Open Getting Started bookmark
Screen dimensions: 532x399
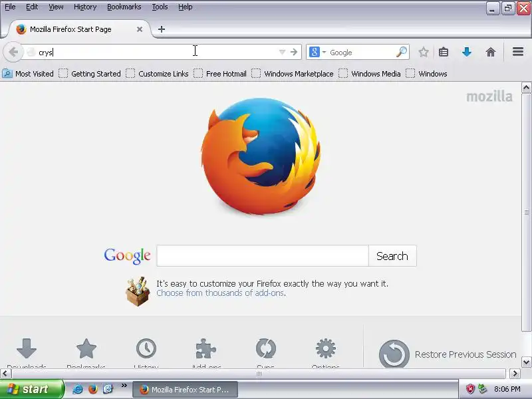tap(90, 74)
